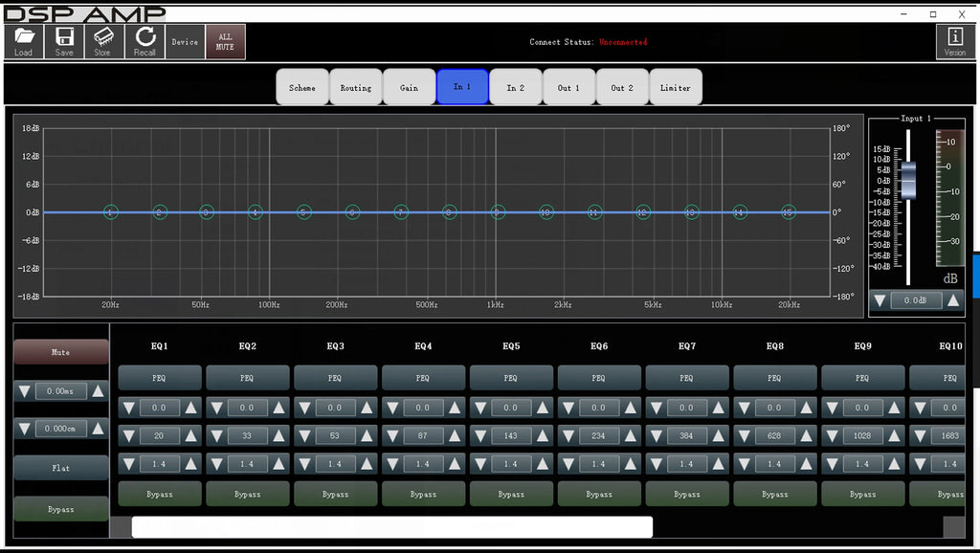
Task: Open EQ1 PEQ filter type selector
Action: 160,377
